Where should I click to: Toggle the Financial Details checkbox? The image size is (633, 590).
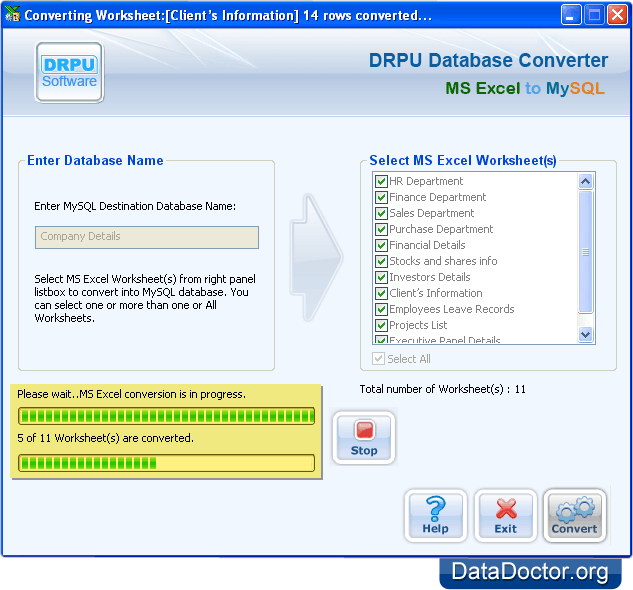click(381, 246)
